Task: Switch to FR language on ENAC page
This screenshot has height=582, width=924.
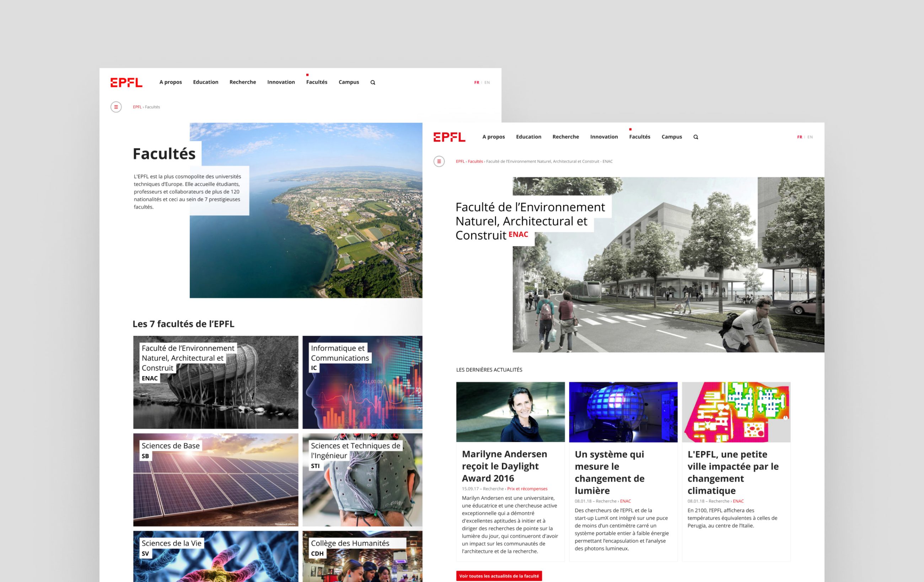Action: (800, 137)
